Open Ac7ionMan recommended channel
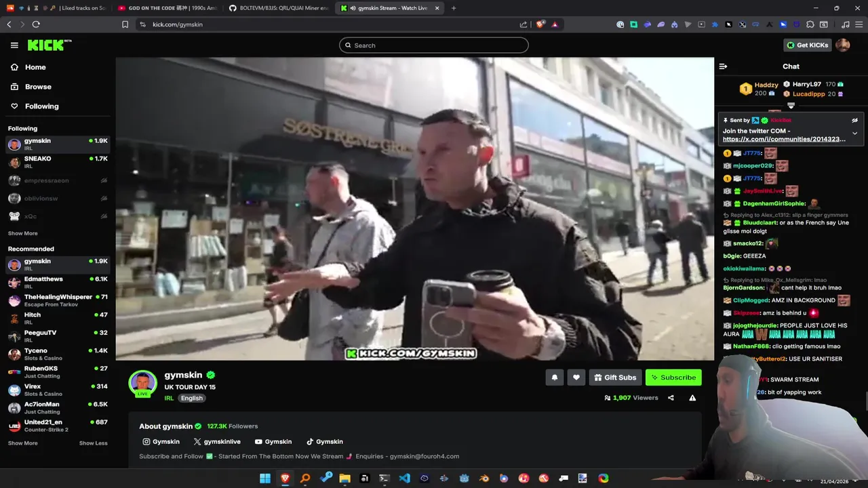The width and height of the screenshot is (868, 488). point(58,408)
